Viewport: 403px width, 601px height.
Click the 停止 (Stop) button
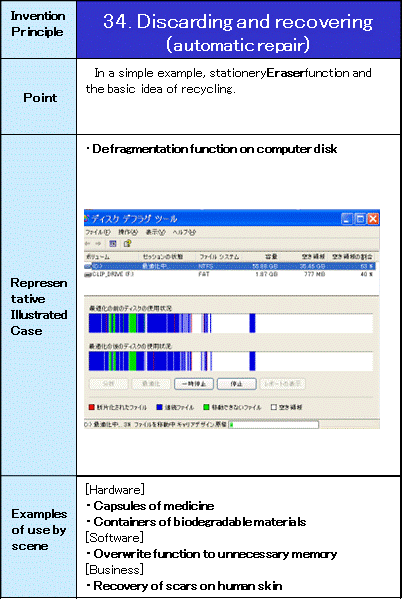click(x=237, y=384)
